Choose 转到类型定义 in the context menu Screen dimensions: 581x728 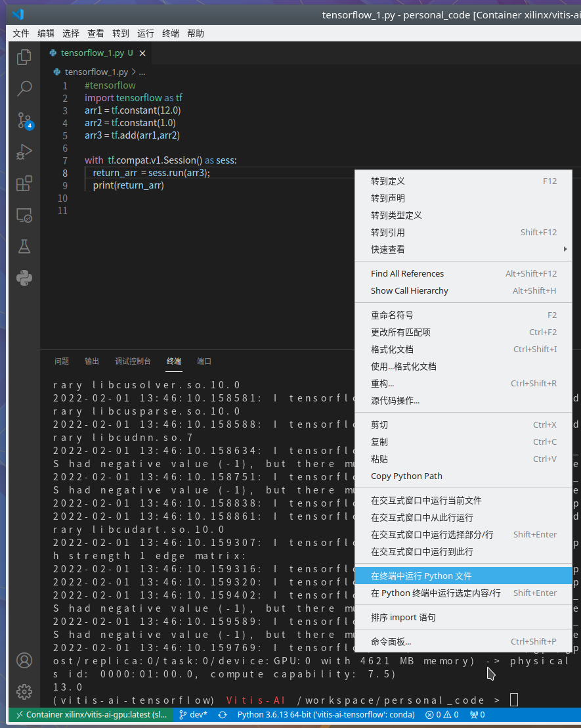pyautogui.click(x=463, y=216)
